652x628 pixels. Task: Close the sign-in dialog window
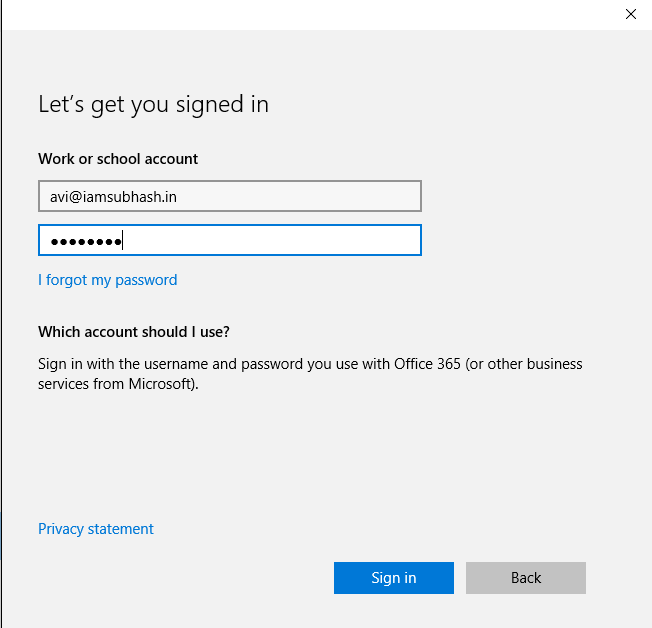630,14
